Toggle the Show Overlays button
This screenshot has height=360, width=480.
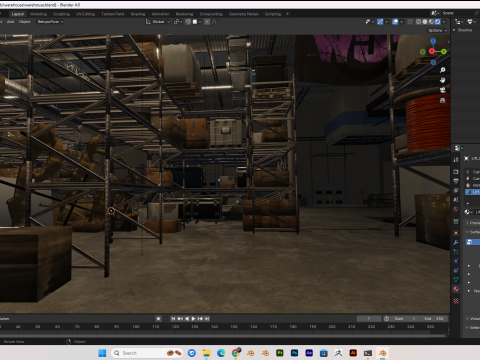click(x=395, y=22)
